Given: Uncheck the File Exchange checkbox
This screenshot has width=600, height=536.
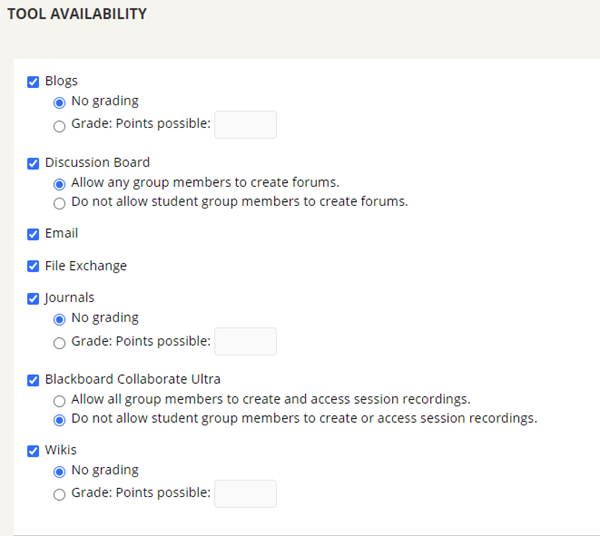Looking at the screenshot, I should coord(33,266).
